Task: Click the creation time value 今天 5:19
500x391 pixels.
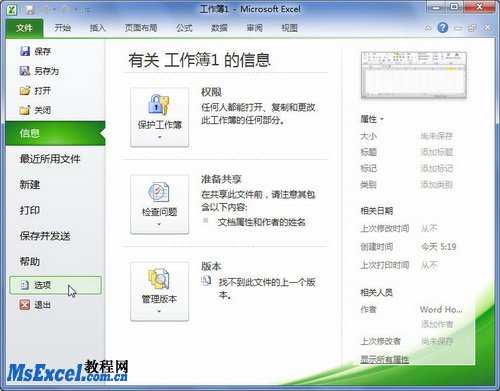Action: [x=438, y=247]
